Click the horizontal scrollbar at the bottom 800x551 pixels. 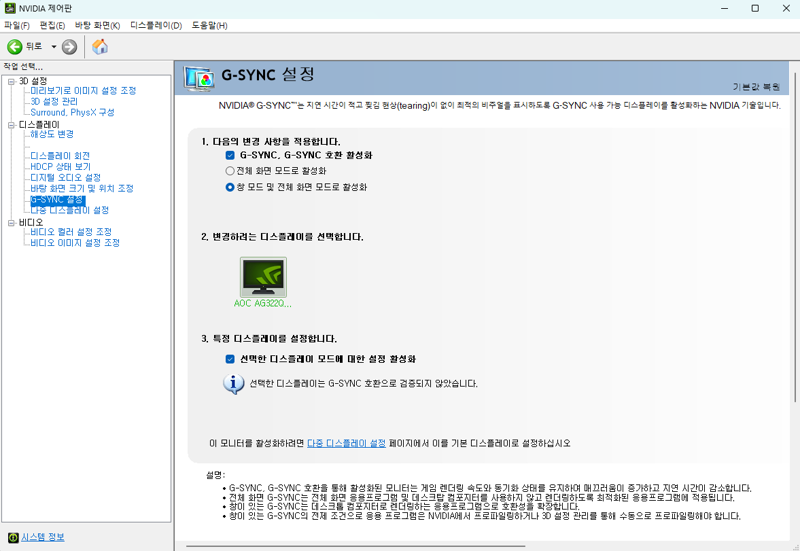point(356,546)
